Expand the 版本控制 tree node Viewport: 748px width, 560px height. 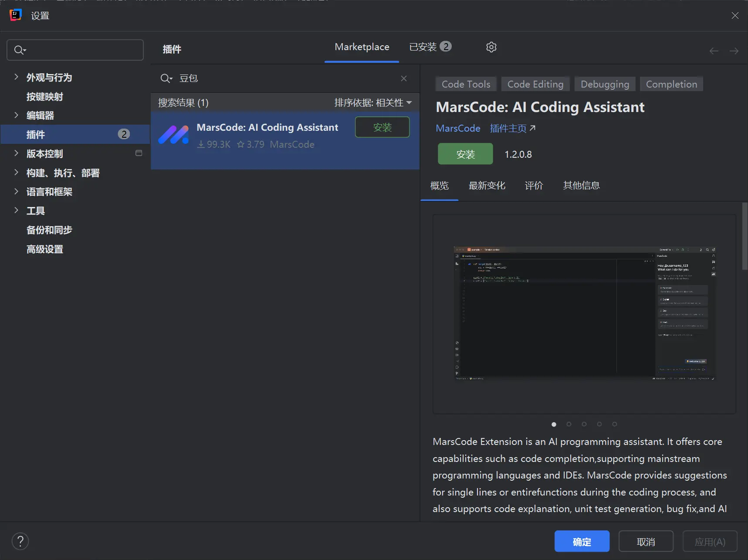tap(16, 153)
